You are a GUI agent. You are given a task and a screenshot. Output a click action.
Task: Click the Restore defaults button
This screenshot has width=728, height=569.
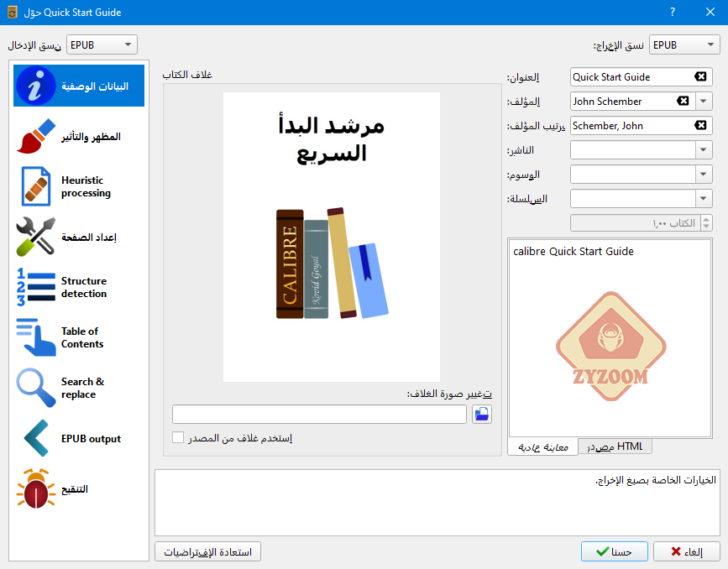point(207,551)
